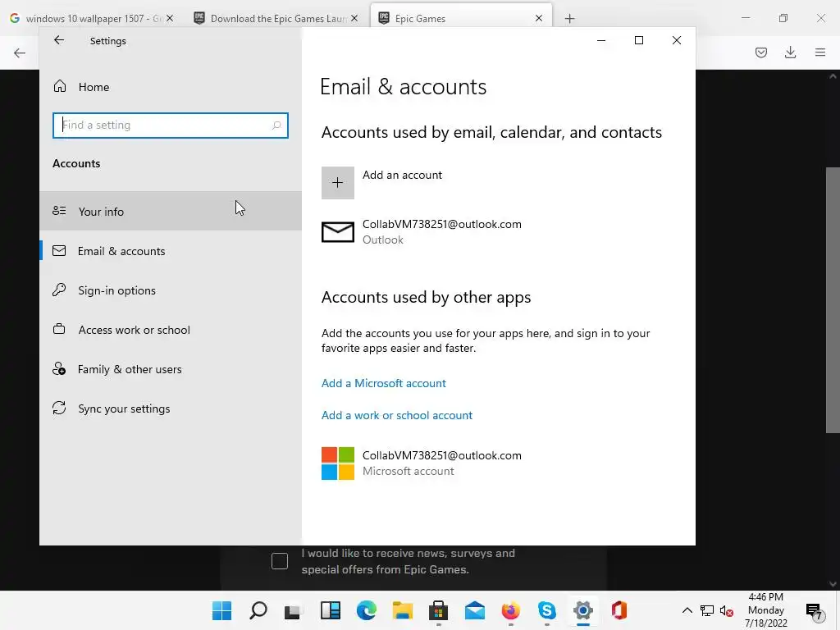Launch Microsoft Edge from the taskbar
840x630 pixels.
click(367, 610)
